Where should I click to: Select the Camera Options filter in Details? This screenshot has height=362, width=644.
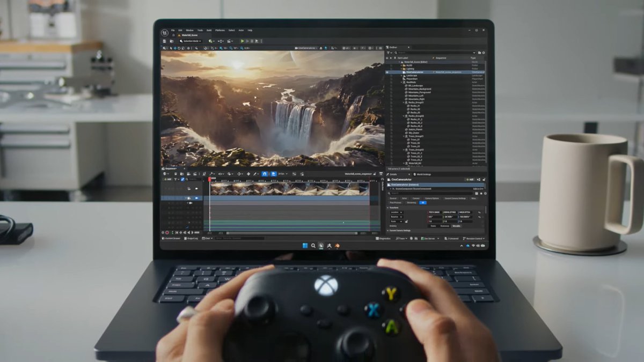tap(431, 198)
